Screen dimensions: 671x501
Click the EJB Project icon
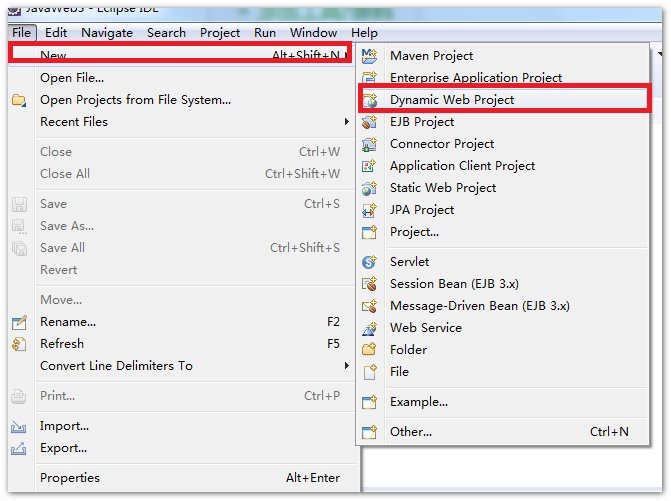pos(370,122)
